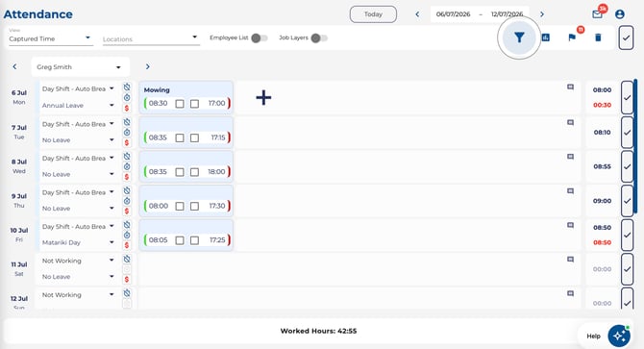The width and height of the screenshot is (644, 349).
Task: Open the filter funnel icon
Action: 519,37
